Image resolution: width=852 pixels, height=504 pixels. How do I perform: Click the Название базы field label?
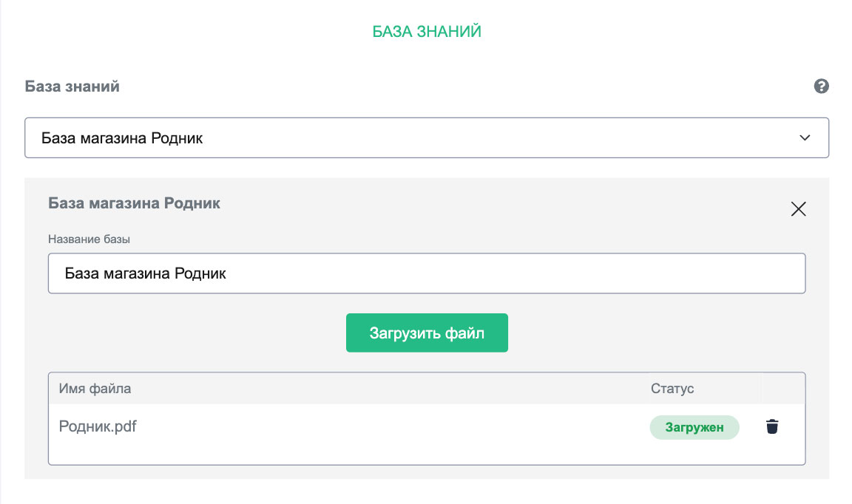pos(94,239)
